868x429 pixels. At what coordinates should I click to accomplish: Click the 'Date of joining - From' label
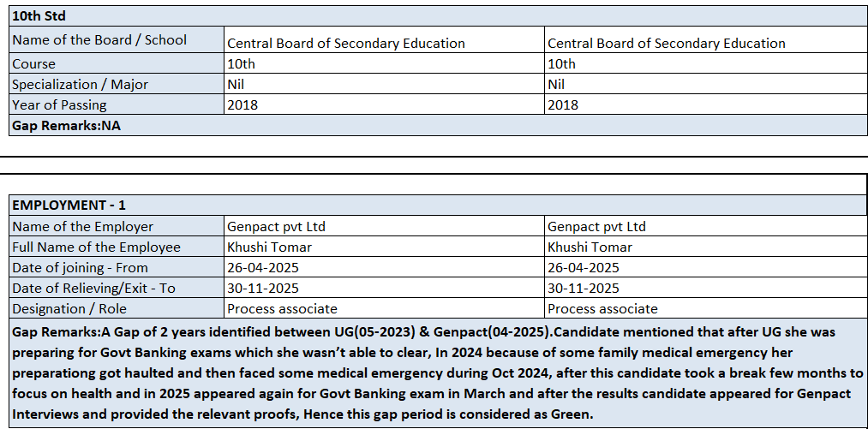click(x=80, y=267)
